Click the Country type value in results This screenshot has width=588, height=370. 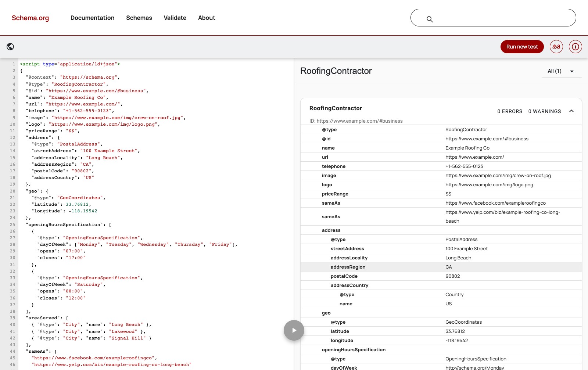(454, 295)
